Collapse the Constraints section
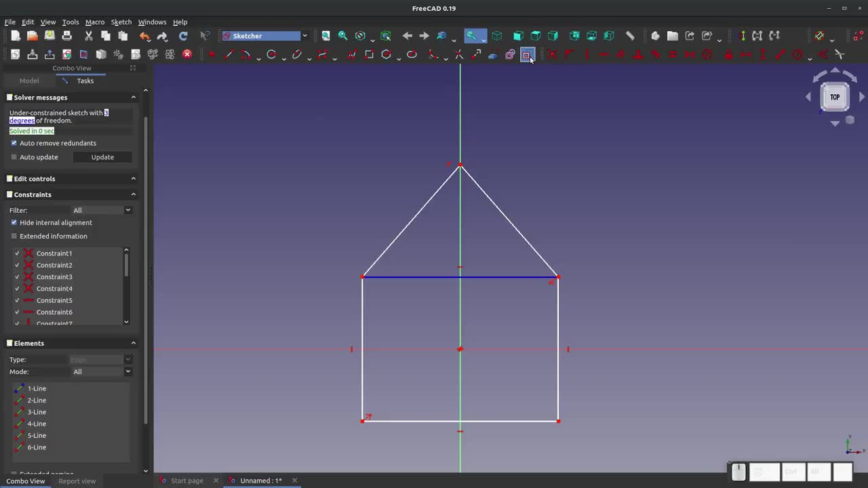This screenshot has height=488, width=868. 133,195
